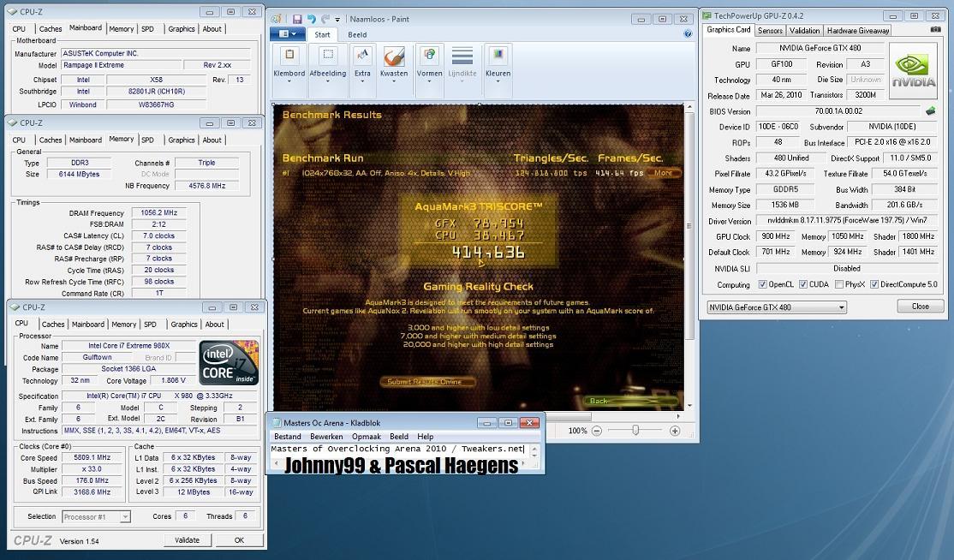954x560 pixels.
Task: Click the Kleuren colors icon in Paint
Action: [498, 56]
